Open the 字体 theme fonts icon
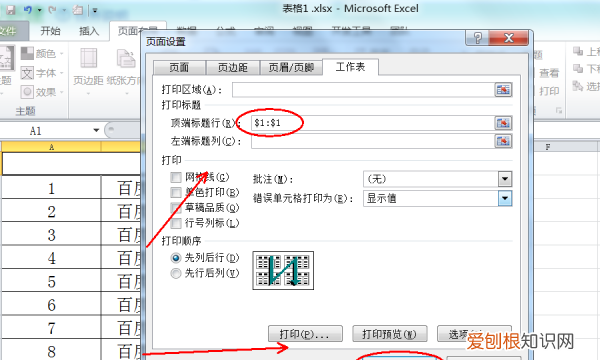This screenshot has width=600, height=360. click(x=27, y=73)
